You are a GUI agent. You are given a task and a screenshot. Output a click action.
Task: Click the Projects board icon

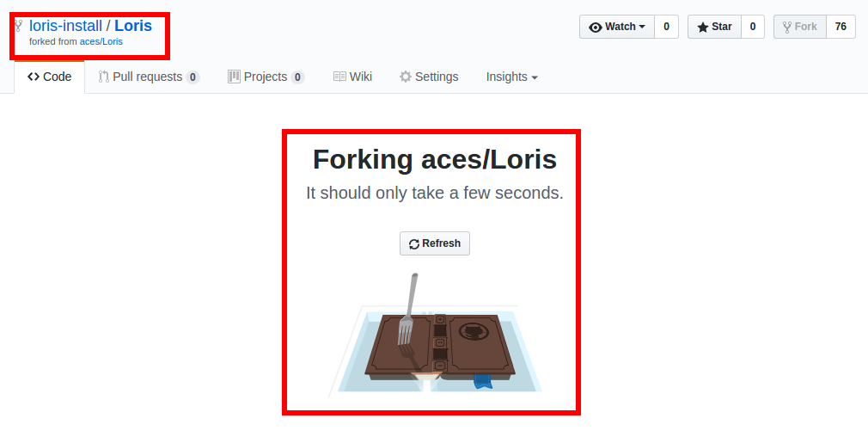coord(234,77)
